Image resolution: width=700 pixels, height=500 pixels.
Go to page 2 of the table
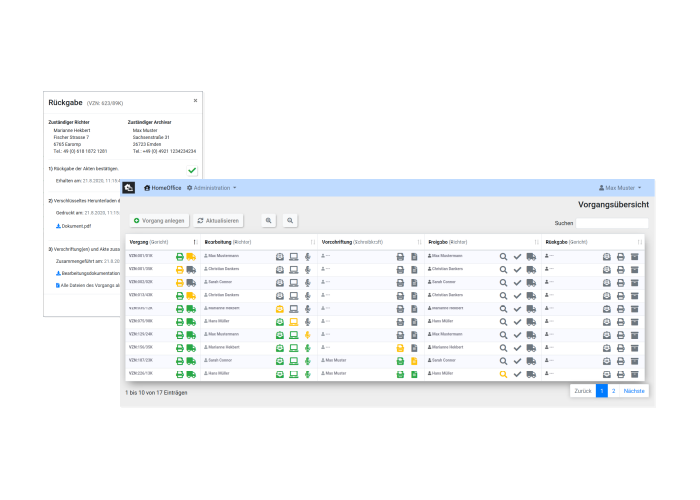(x=614, y=391)
